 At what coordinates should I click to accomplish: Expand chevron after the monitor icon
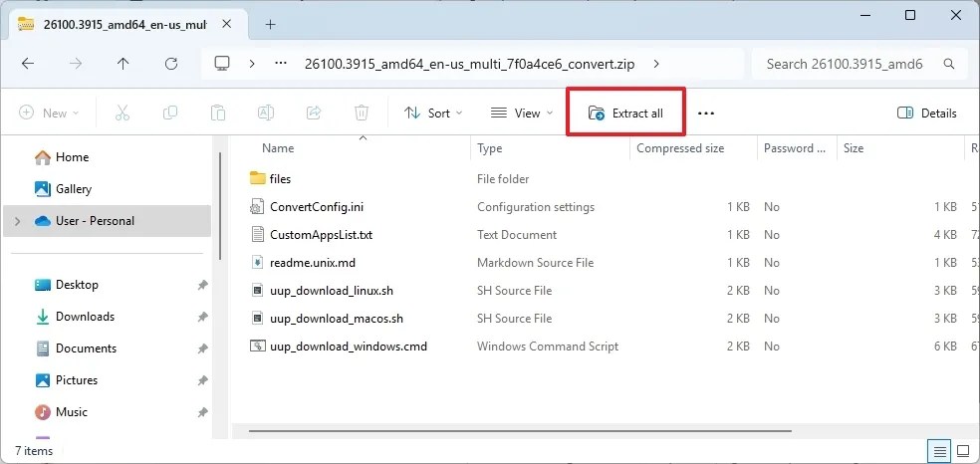click(x=252, y=63)
